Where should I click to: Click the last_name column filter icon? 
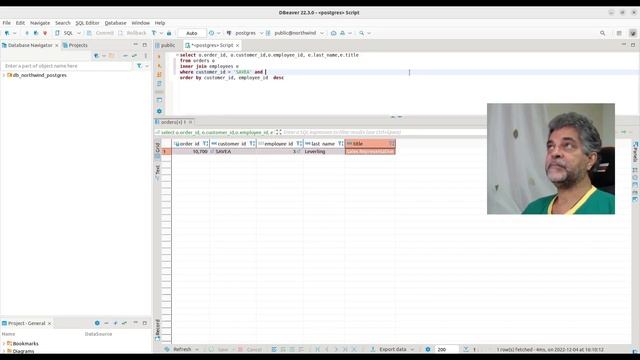click(x=340, y=144)
